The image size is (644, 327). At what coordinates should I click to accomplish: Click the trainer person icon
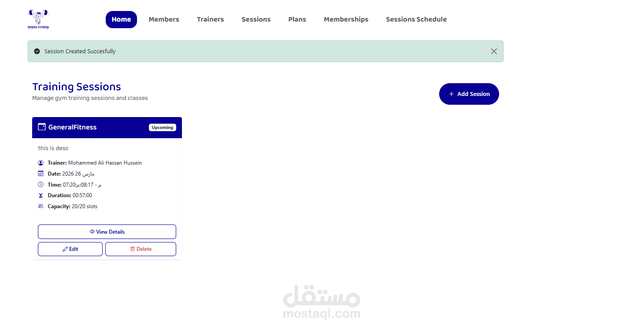(41, 163)
